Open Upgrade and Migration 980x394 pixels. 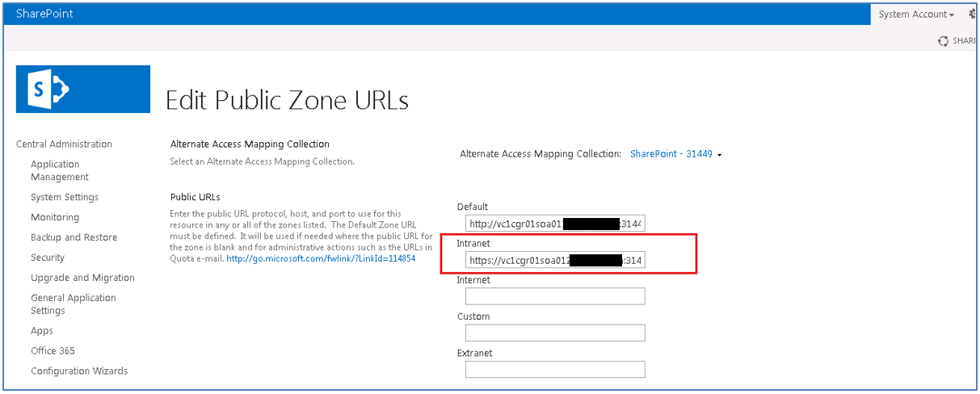(82, 278)
